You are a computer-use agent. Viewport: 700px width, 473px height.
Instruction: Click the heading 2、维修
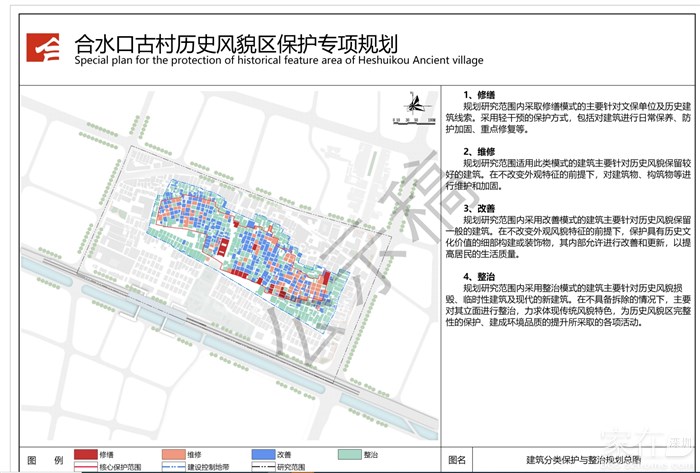[478, 151]
